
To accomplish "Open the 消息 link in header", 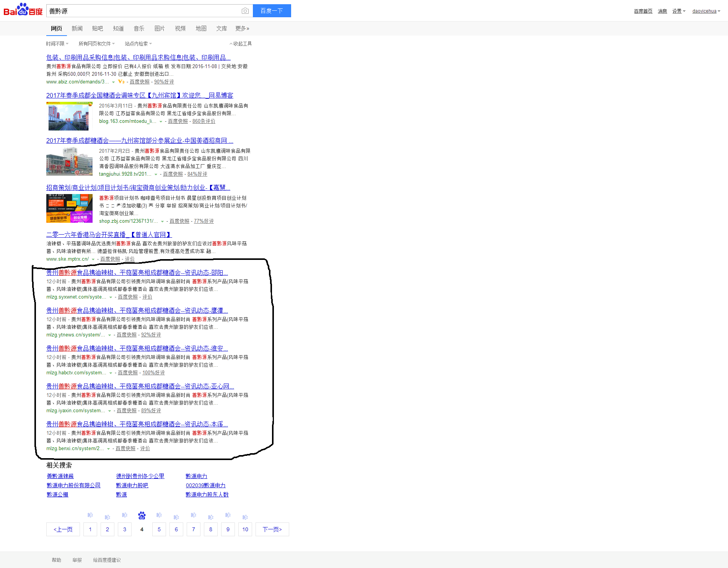I will pyautogui.click(x=662, y=11).
